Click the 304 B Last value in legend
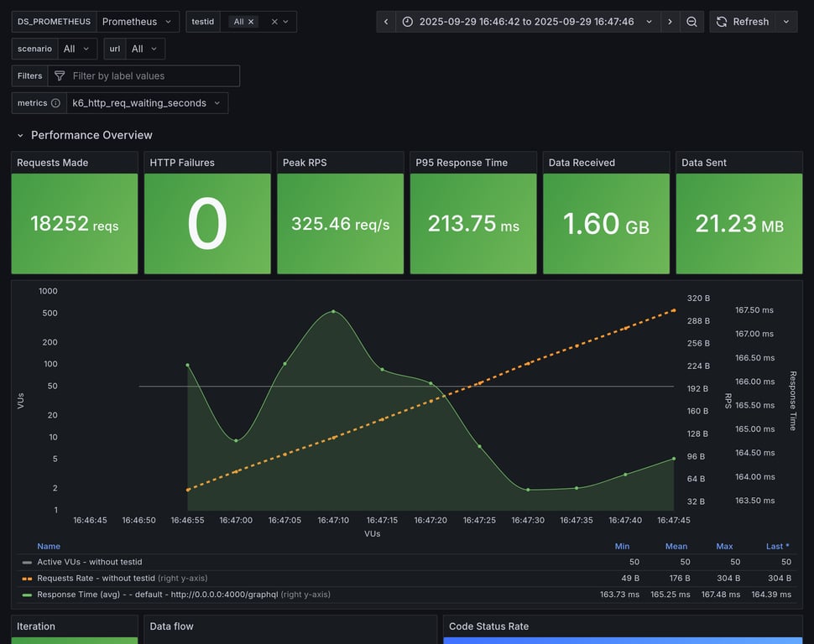Viewport: 814px width, 644px height. 780,578
